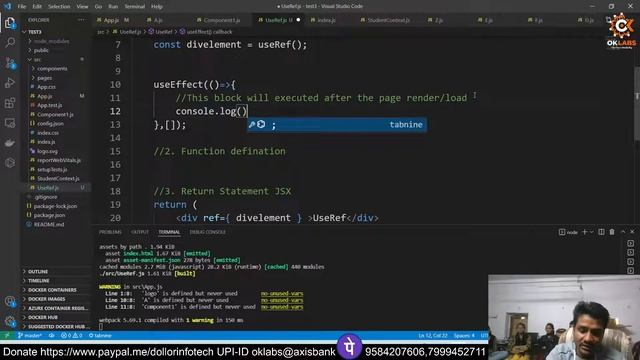This screenshot has height=360, width=640.
Task: Expand the DOCKER IMAGES section
Action: tap(46, 299)
